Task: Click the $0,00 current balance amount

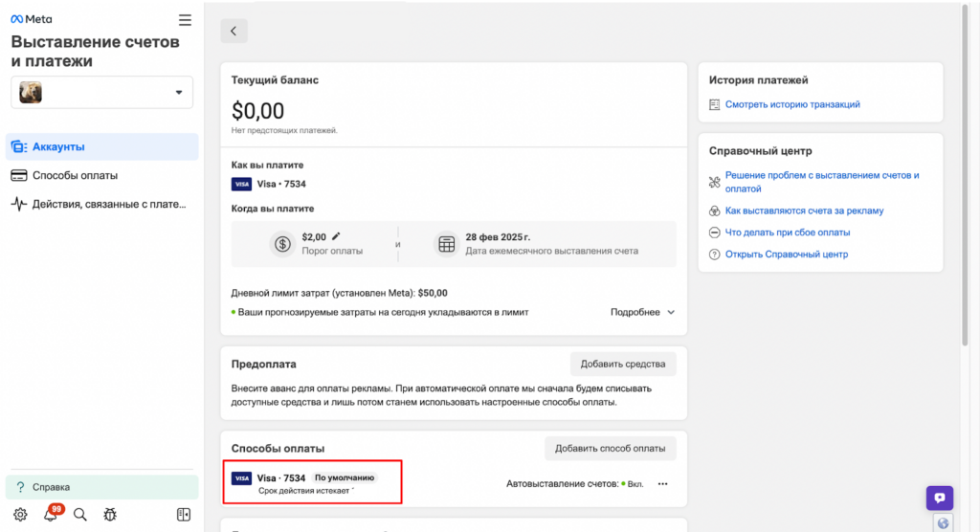Action: coord(257,111)
